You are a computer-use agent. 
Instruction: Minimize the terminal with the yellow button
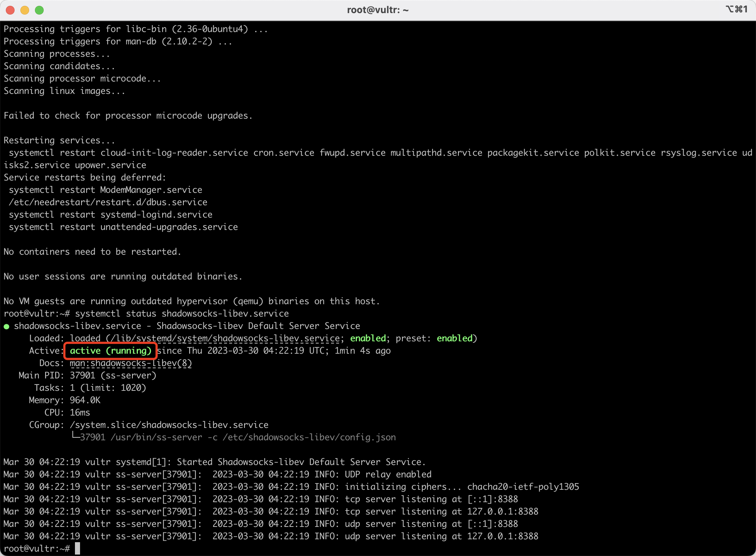click(25, 10)
